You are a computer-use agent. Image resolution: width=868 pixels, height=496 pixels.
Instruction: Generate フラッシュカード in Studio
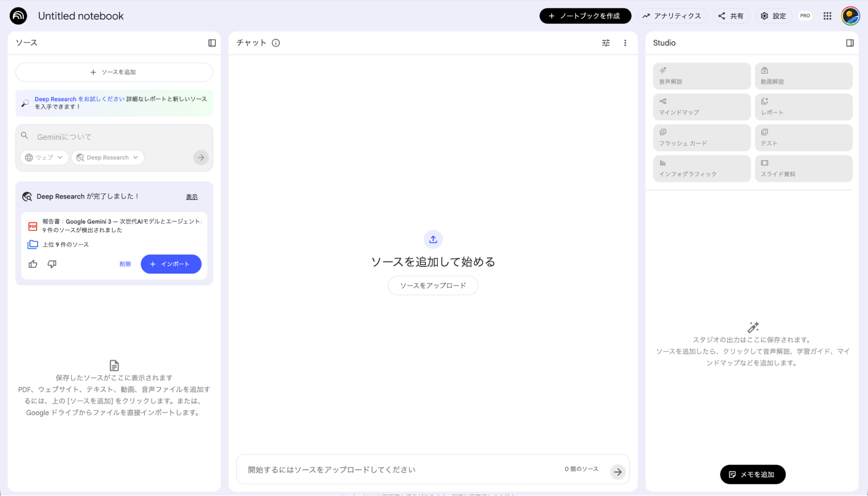pos(701,138)
